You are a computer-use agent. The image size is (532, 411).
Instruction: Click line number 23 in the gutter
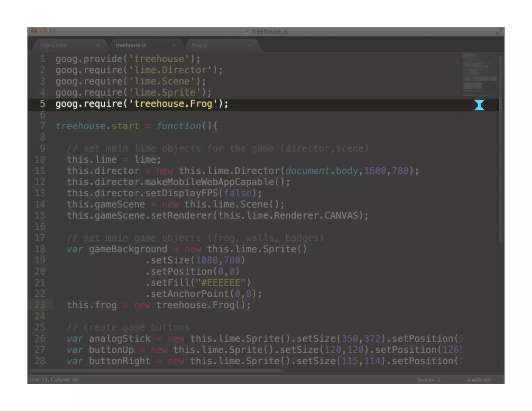coord(40,305)
